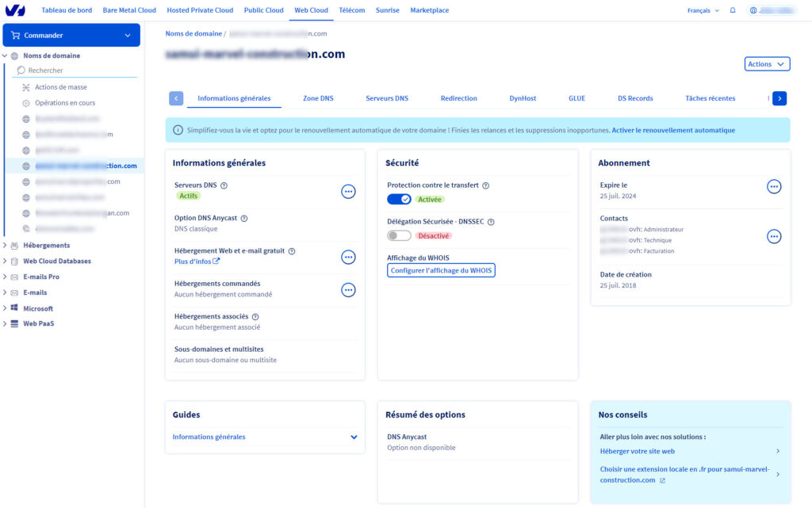Expand the E-mails section

pos(5,292)
